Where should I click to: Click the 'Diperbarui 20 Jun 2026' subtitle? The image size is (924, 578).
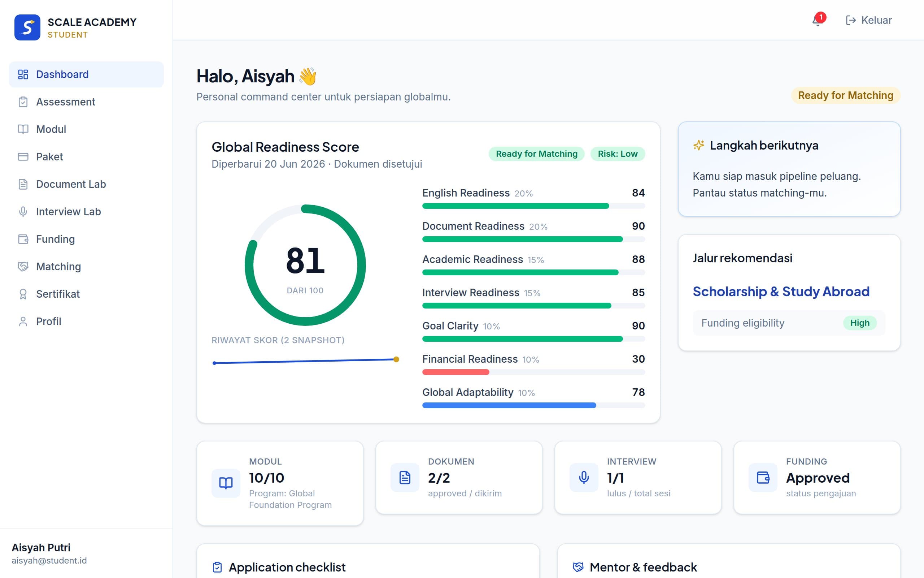[268, 164]
